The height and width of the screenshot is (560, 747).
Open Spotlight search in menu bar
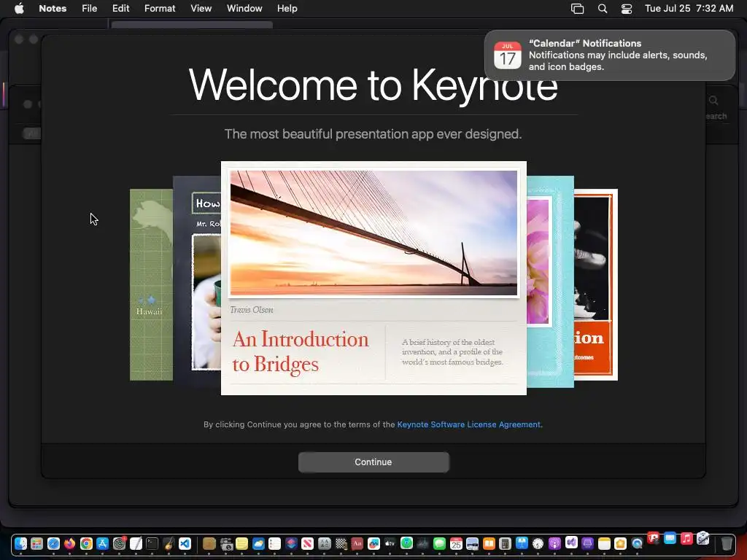pos(602,9)
